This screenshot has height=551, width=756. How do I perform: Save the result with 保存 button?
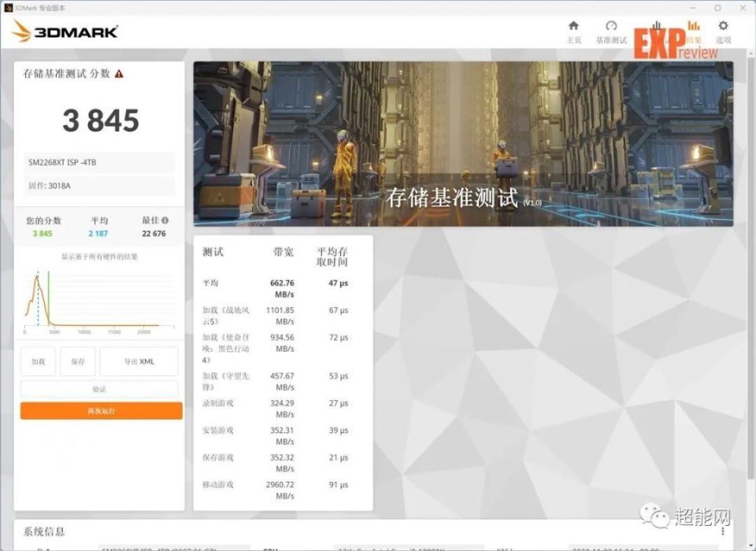tap(77, 361)
